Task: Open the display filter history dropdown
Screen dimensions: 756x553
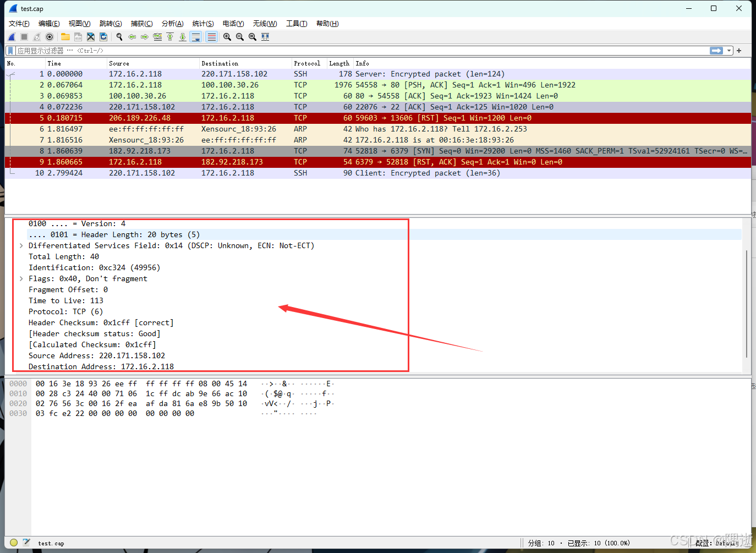Action: point(730,50)
